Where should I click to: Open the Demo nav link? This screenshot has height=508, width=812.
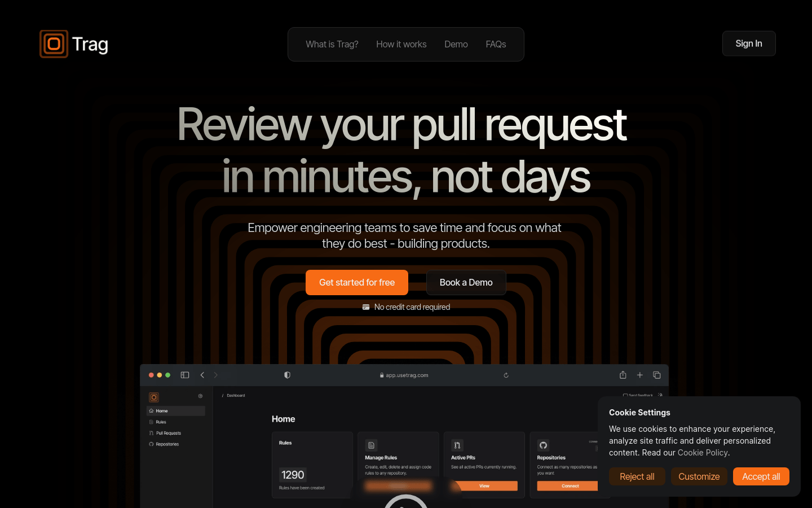(x=456, y=44)
